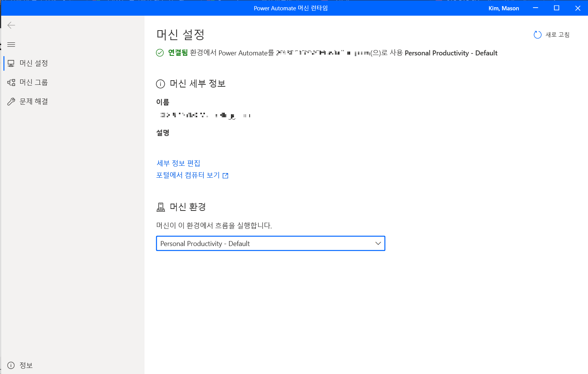Click the 머신 설정 page heading
Viewport: 588px width, 374px height.
click(x=180, y=35)
